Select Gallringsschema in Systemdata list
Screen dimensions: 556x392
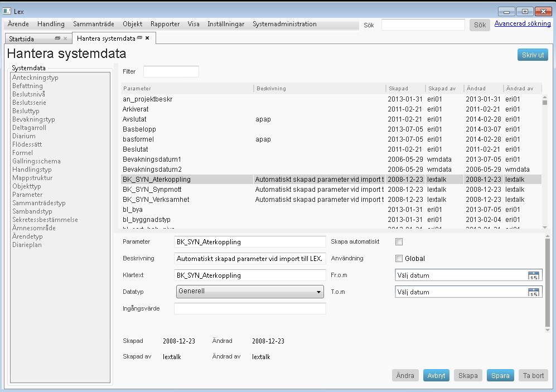point(36,161)
